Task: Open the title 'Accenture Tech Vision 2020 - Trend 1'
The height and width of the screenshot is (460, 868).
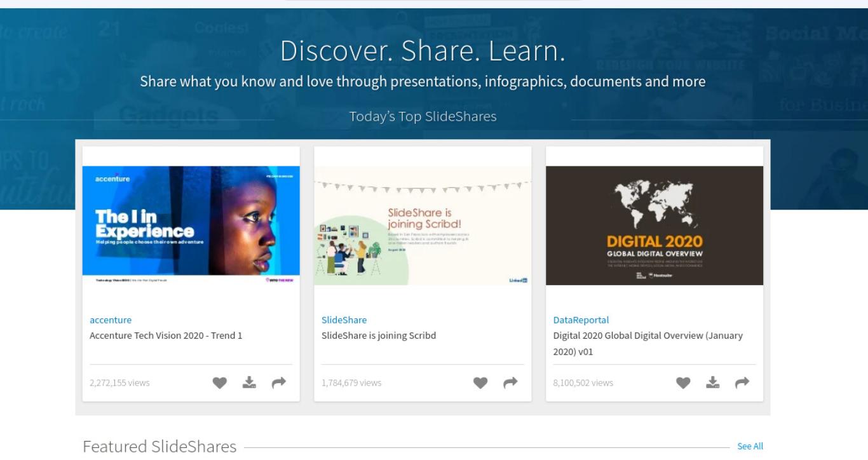Action: point(166,335)
